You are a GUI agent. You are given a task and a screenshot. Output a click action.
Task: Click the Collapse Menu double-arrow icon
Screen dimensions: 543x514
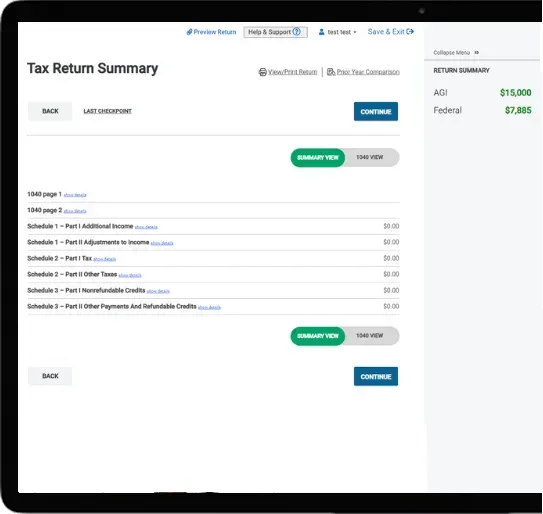point(477,53)
